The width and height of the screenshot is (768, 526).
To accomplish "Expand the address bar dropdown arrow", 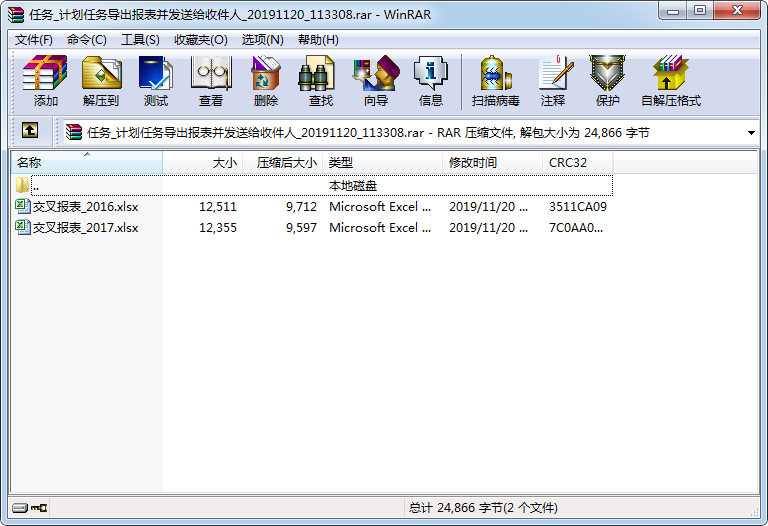I will pos(751,133).
